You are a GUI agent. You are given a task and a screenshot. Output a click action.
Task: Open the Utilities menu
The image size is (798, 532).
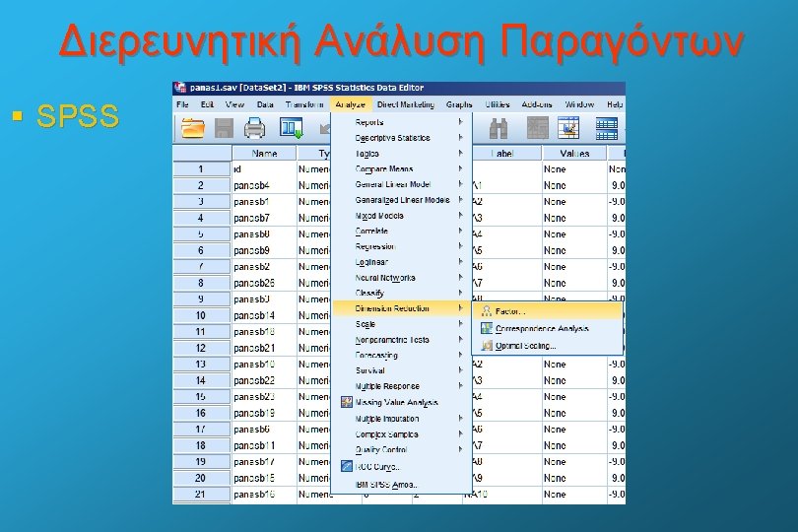click(498, 104)
